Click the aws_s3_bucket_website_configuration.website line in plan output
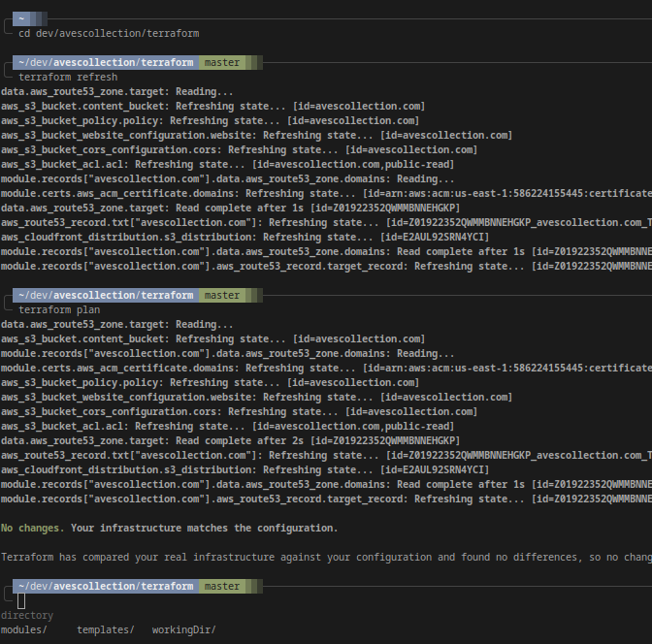Viewport: 652px width, 644px height. (256, 397)
